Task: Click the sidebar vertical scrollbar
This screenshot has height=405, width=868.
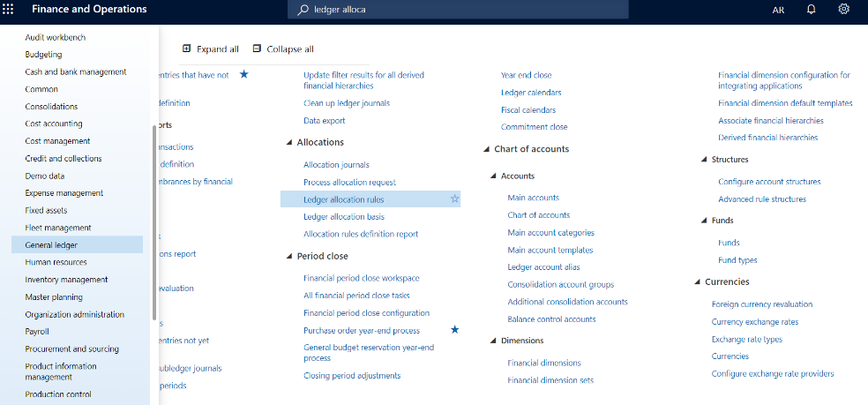Action: [x=155, y=221]
